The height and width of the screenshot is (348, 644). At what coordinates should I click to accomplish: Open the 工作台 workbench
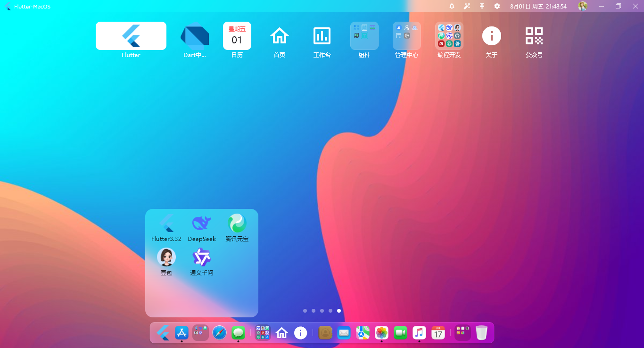(x=322, y=35)
